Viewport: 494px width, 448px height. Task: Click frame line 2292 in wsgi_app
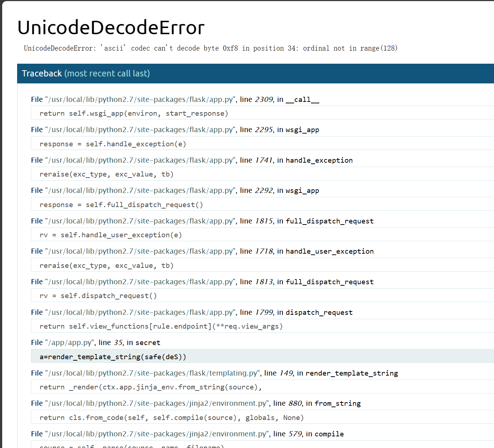pyautogui.click(x=175, y=191)
